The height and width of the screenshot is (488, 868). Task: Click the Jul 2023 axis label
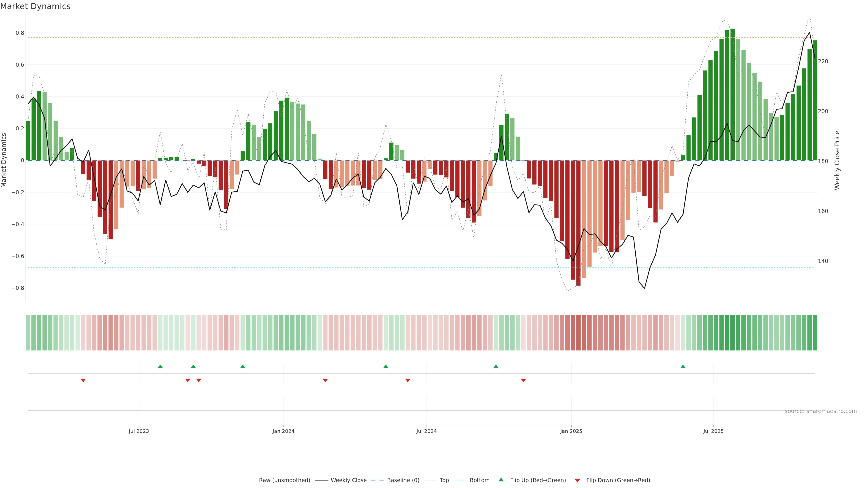(139, 431)
